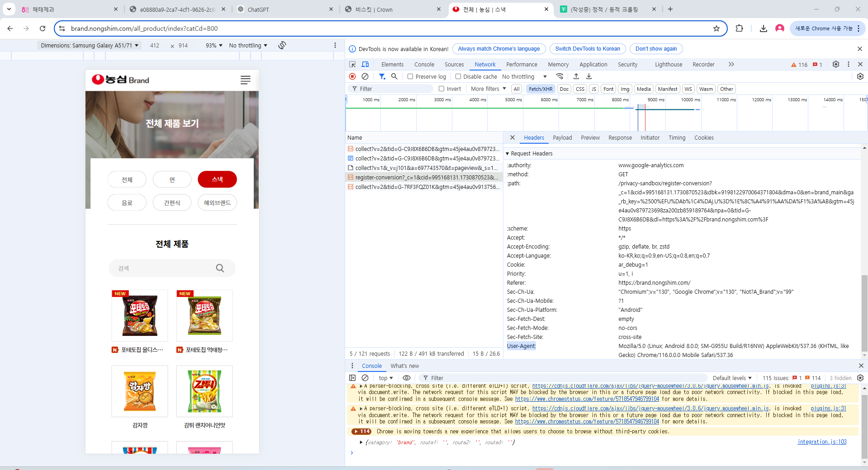Image resolution: width=868 pixels, height=470 pixels.
Task: Open device toolbar throttling dropdown
Action: [x=248, y=45]
